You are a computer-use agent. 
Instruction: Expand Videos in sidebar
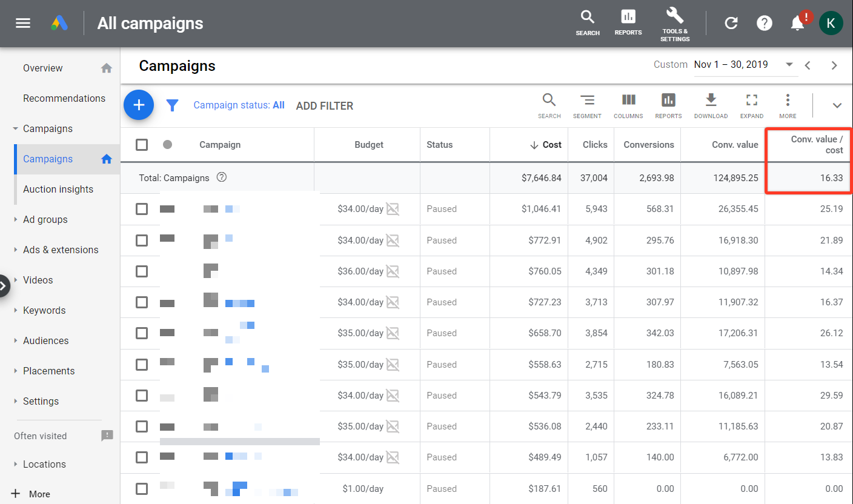[x=15, y=280]
